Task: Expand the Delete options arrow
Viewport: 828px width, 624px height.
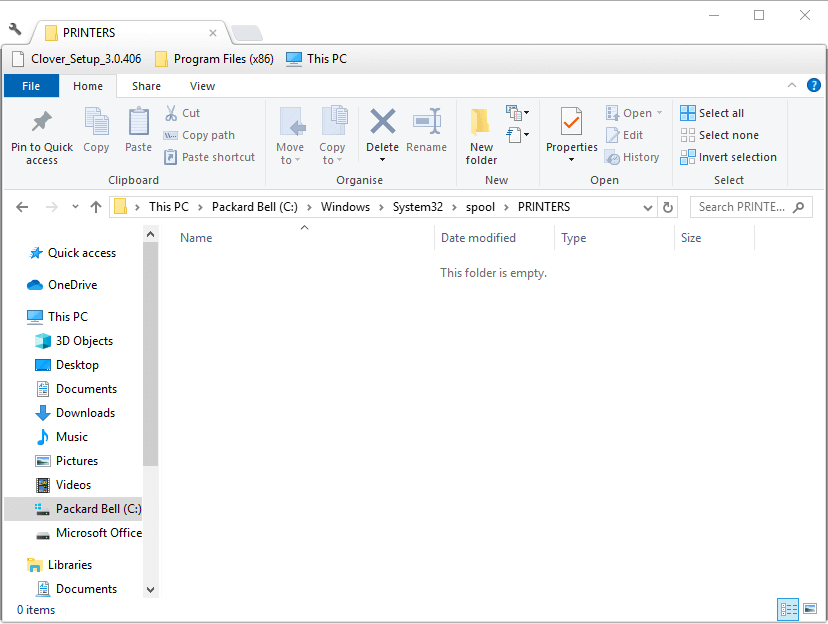Action: pos(382,160)
